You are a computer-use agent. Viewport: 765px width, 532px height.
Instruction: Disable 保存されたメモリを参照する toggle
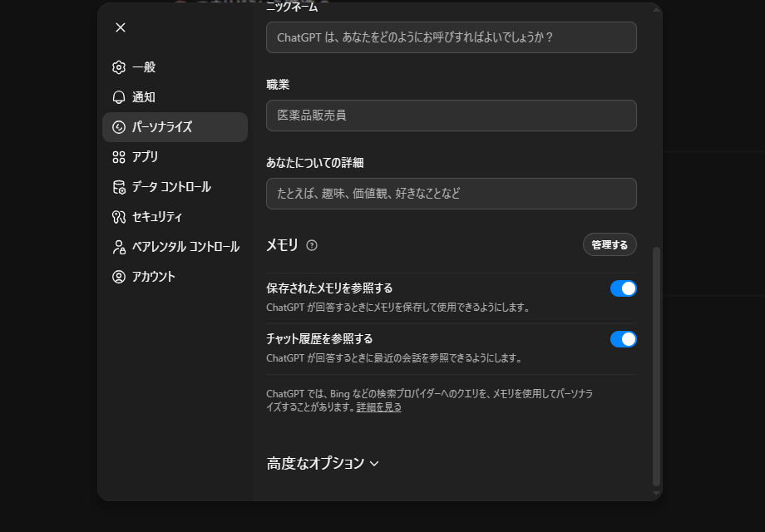point(623,288)
